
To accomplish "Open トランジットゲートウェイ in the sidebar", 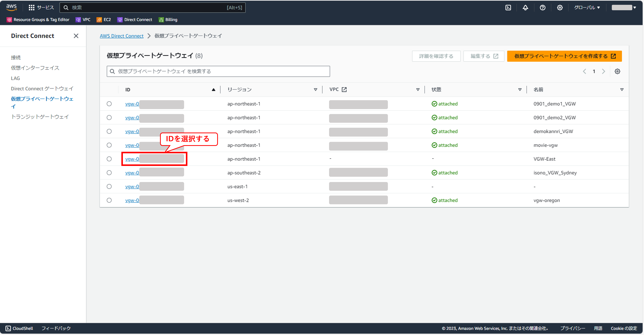I will tap(40, 117).
